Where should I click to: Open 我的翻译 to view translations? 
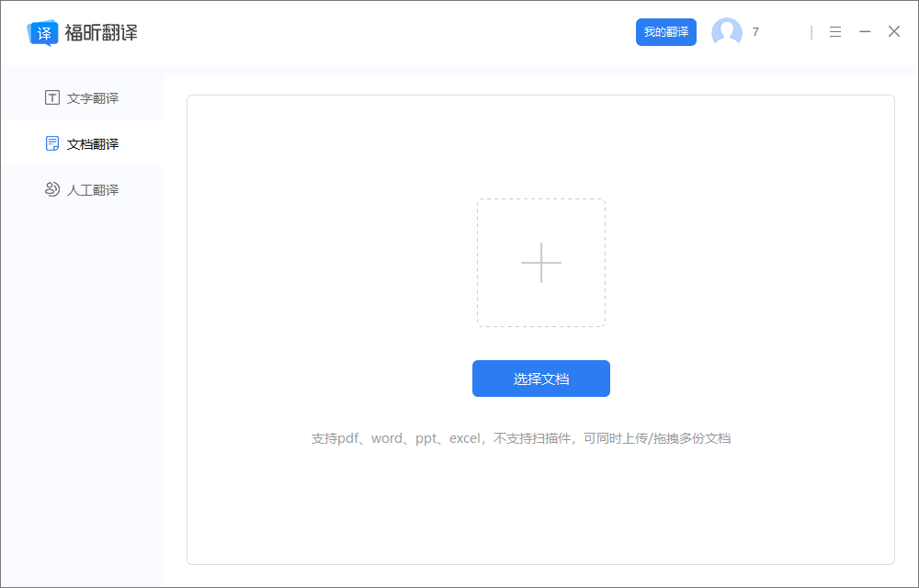pos(665,31)
